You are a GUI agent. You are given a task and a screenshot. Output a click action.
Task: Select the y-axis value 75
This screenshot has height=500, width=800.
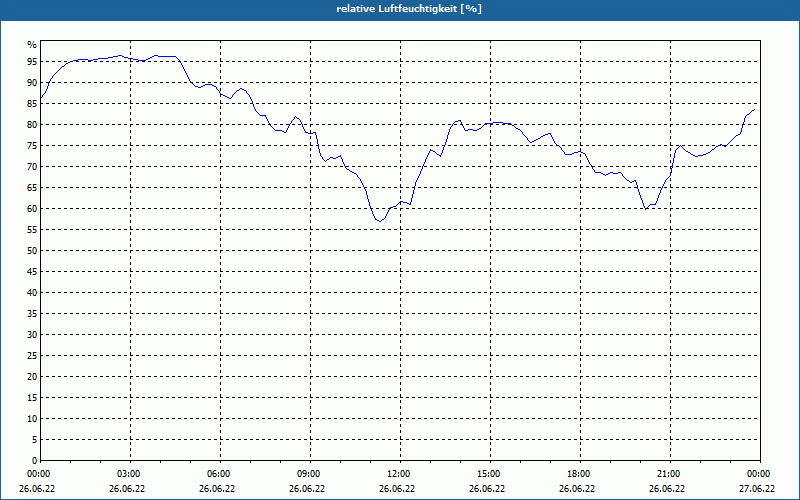pos(32,145)
